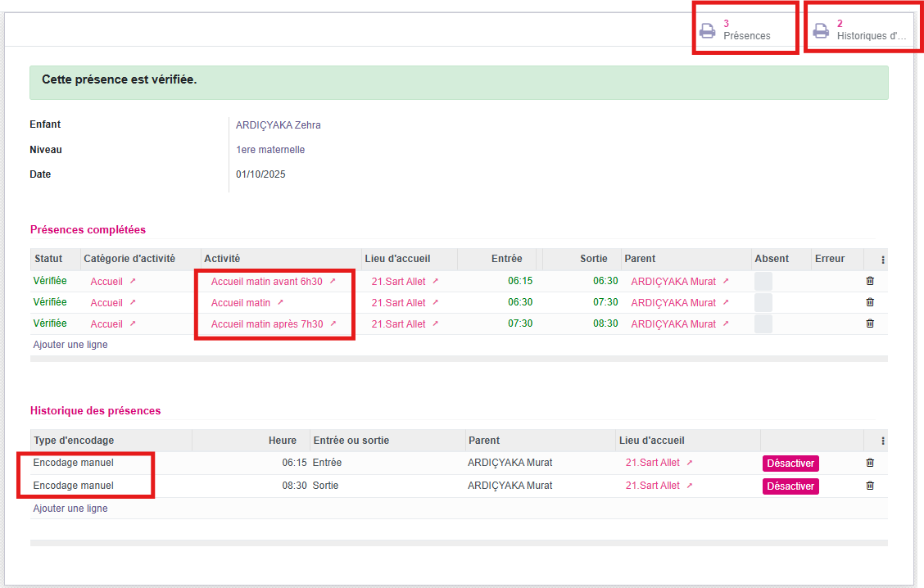Click horizontal scrollbar below Historique des présences table
This screenshot has width=924, height=588.
[459, 543]
